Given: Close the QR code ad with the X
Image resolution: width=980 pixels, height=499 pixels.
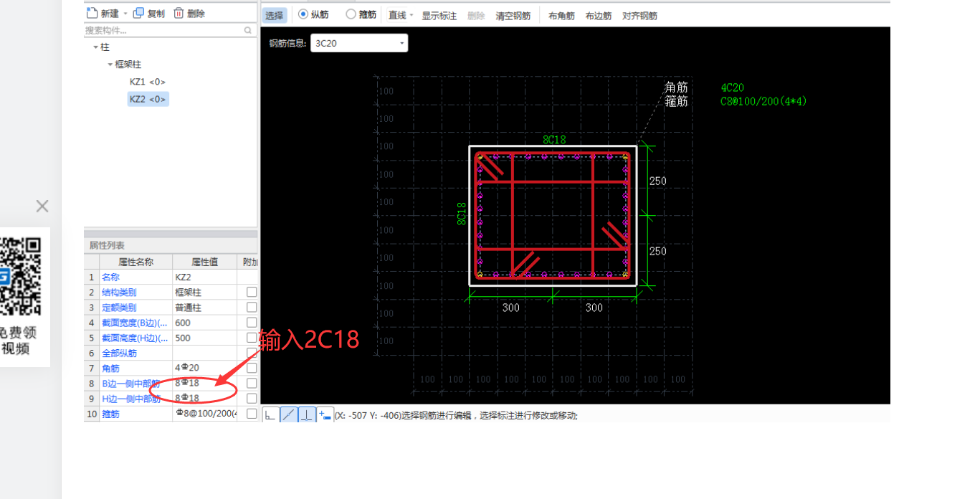Looking at the screenshot, I should [42, 206].
